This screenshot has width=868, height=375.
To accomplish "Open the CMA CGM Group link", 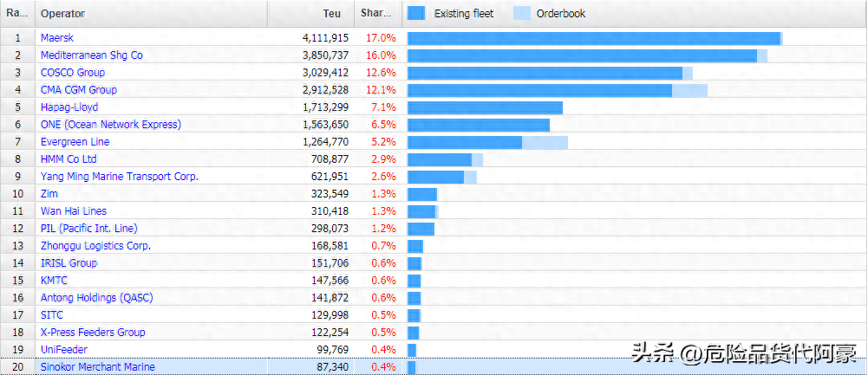I will pyautogui.click(x=79, y=89).
